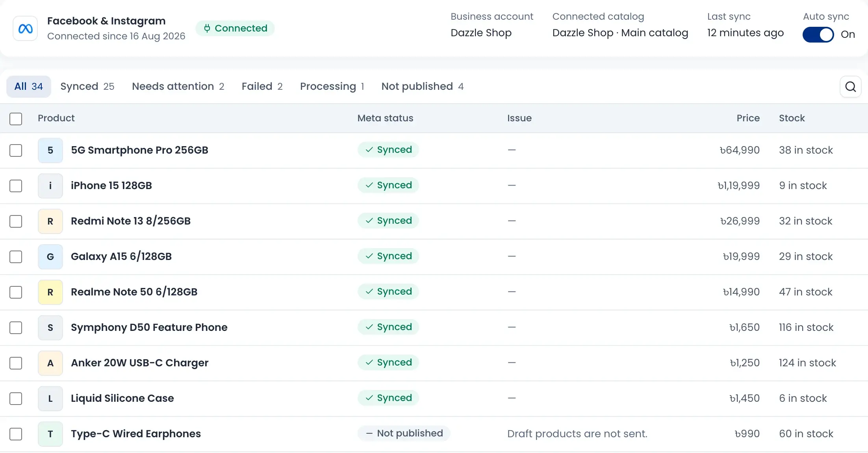Open the Synced 25 tab
This screenshot has height=453, width=868.
[87, 87]
